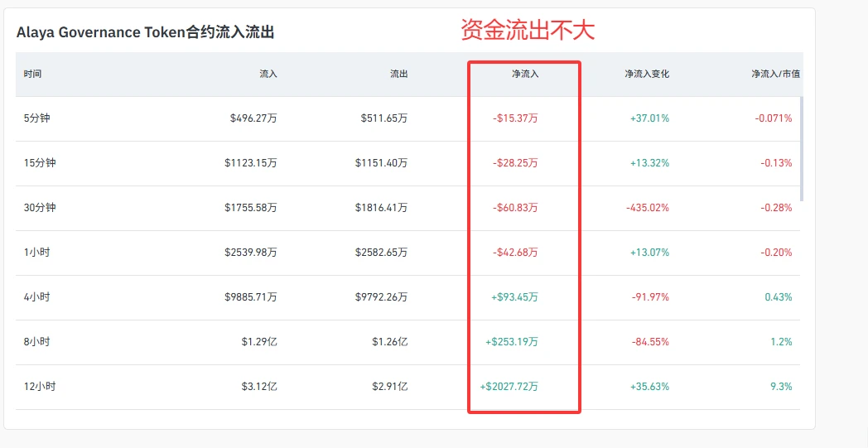Click inflow value $496.27万

[x=253, y=118]
